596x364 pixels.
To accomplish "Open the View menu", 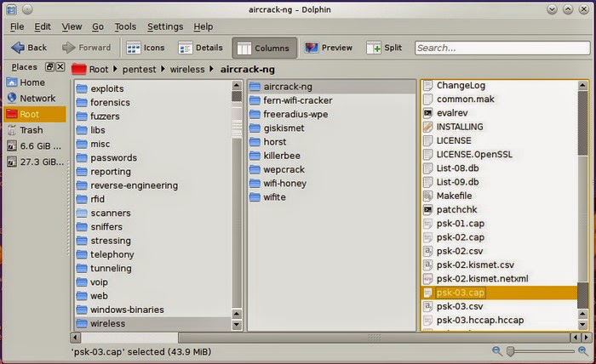I will coord(72,26).
